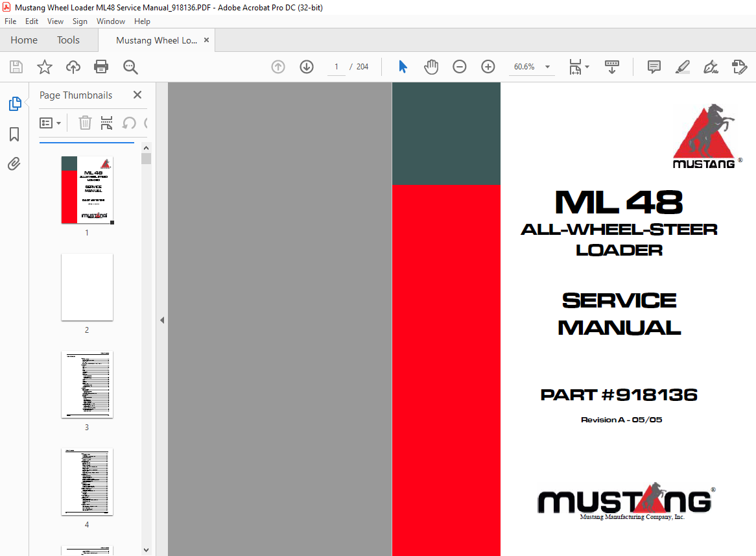Screen dimensions: 756x556
Task: Open the 60.6% zoom level dropdown
Action: pyautogui.click(x=532, y=67)
